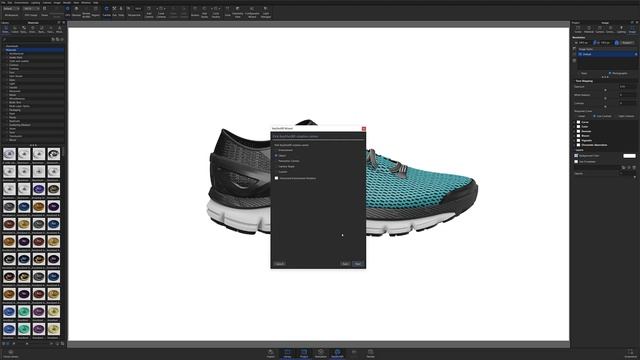Select the Dolly camera tool
The width and height of the screenshot is (640, 360).
[121, 11]
